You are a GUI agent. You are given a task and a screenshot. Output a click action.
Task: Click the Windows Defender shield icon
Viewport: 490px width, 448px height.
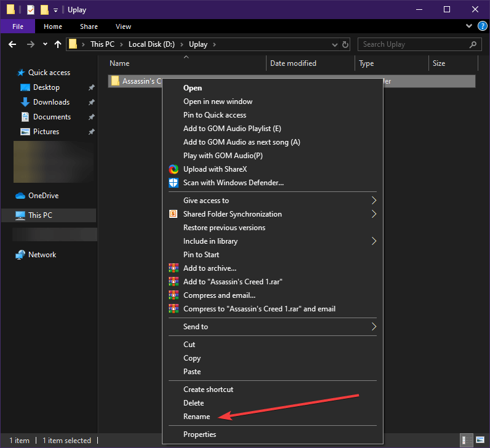174,183
